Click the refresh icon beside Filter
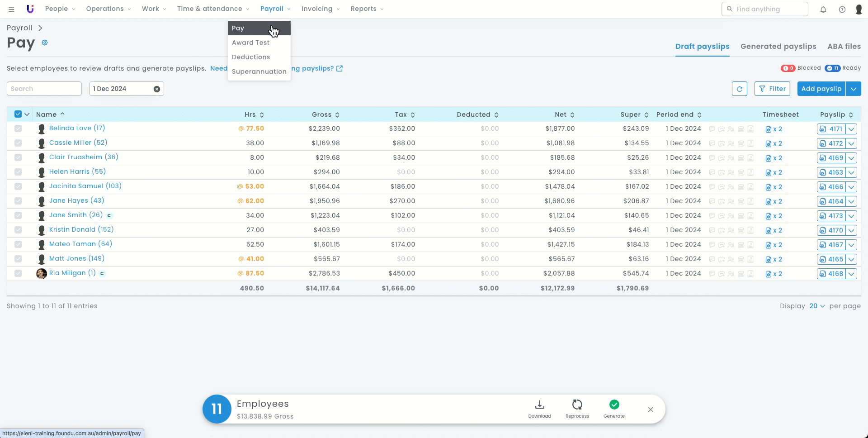868x438 pixels. (x=739, y=89)
